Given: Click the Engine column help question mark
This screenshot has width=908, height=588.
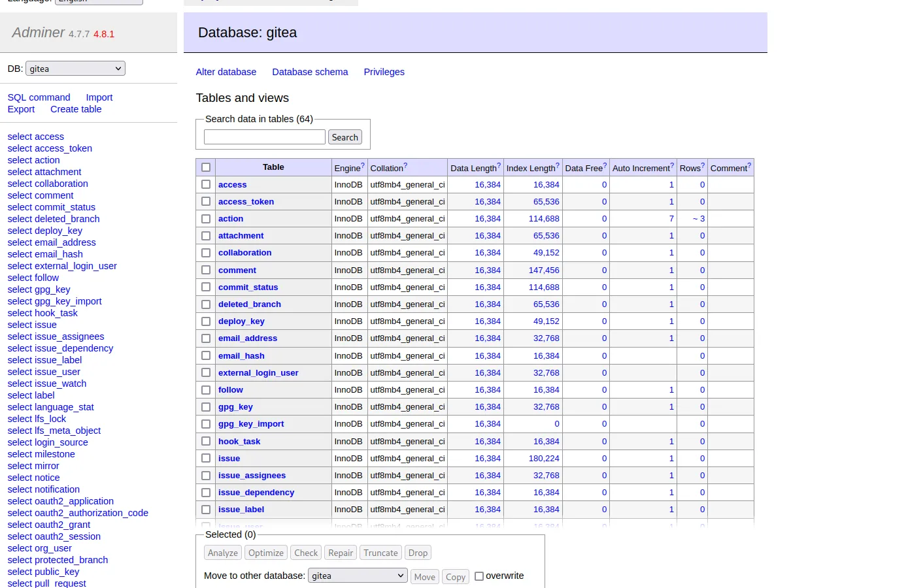Looking at the screenshot, I should 363,165.
